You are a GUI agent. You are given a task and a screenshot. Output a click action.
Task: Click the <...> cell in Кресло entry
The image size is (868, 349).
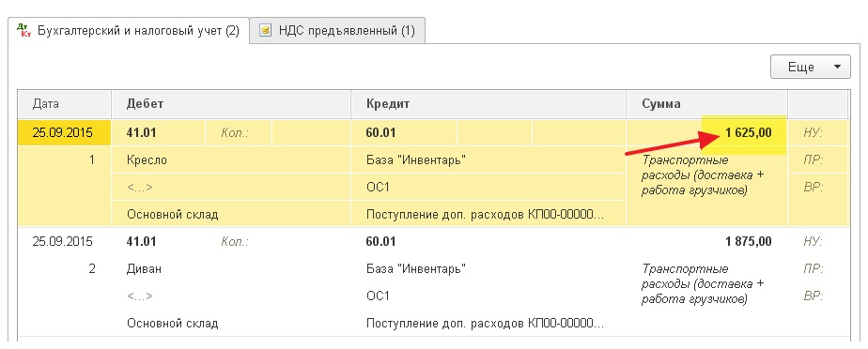(x=139, y=188)
